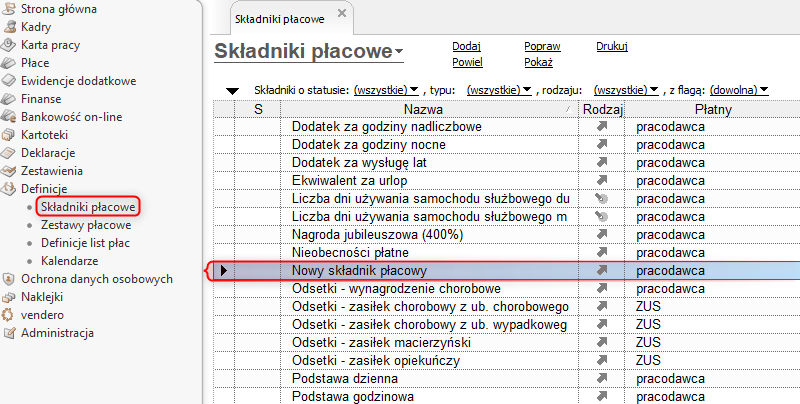Click the Naklejki sidebar icon
800x404 pixels.
pyautogui.click(x=9, y=297)
